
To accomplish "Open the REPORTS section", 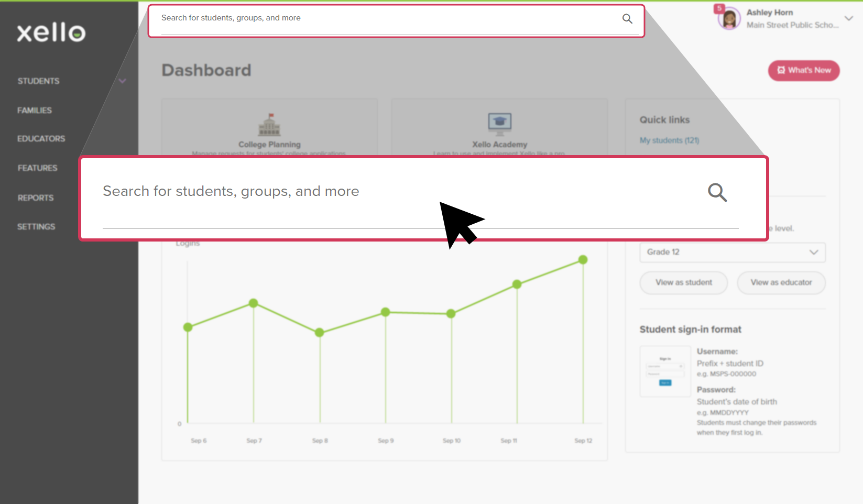I will [x=35, y=198].
